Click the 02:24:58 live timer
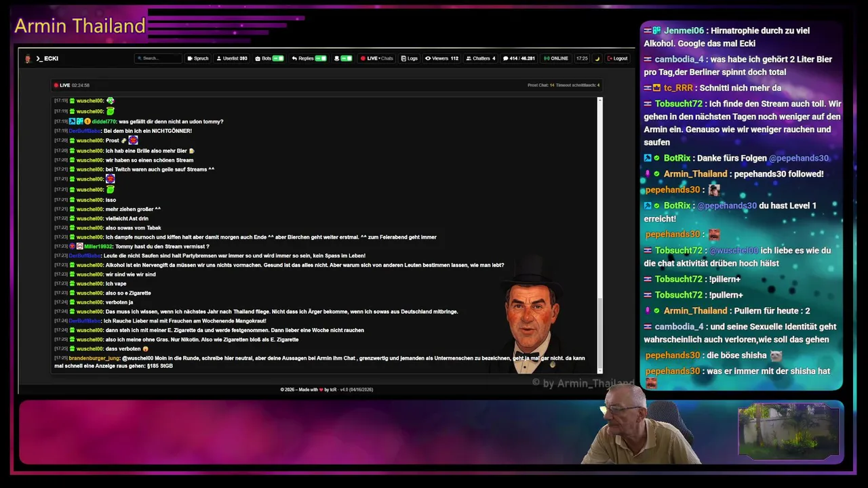868x488 pixels. (x=81, y=85)
